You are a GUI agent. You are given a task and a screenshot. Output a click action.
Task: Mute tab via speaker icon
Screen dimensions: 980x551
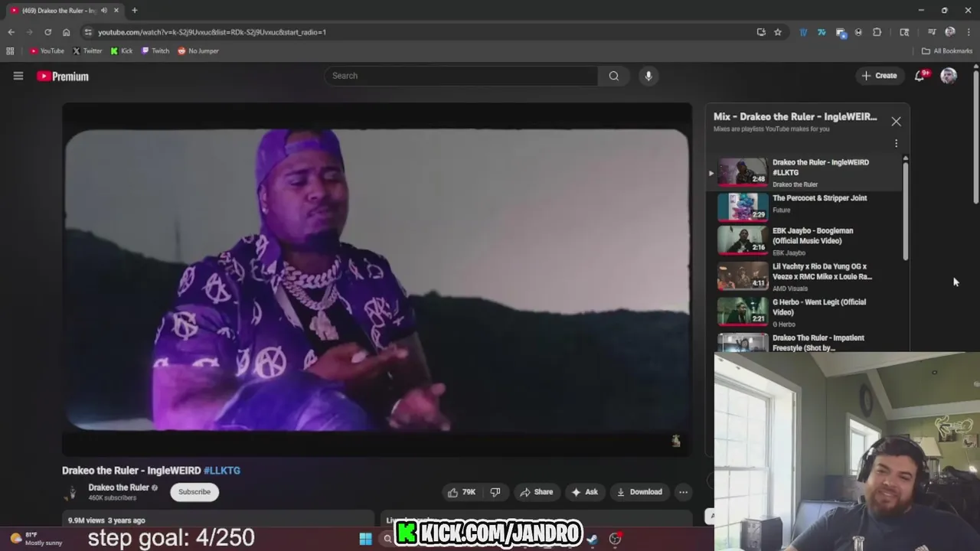104,11
